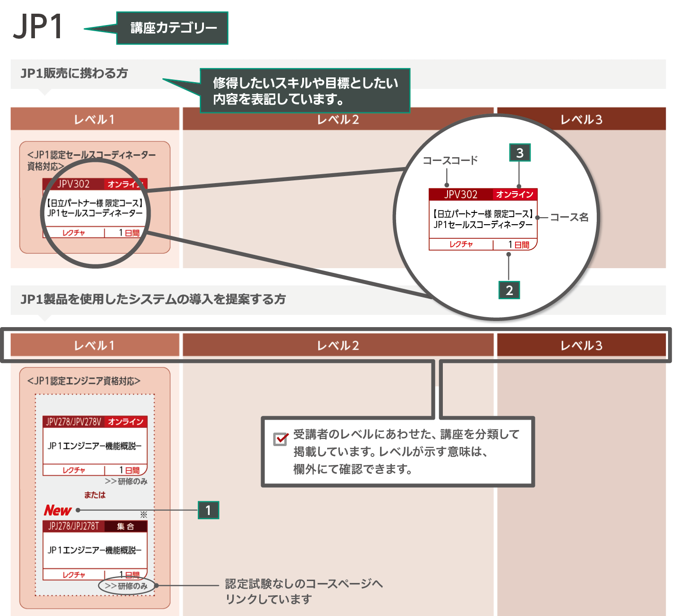Switch to the レベル2 tab
The height and width of the screenshot is (616, 677).
point(338,346)
